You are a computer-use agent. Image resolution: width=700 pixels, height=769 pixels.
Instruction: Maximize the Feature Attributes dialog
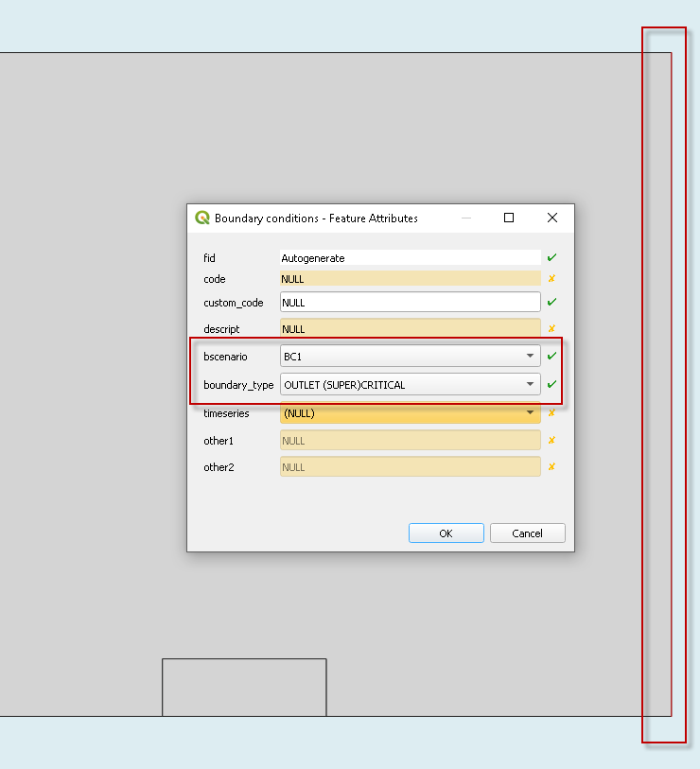click(509, 218)
